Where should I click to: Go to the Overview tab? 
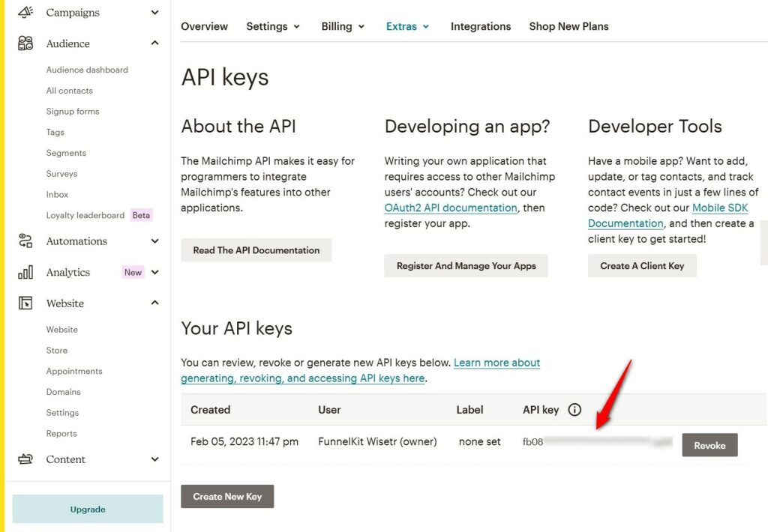[204, 26]
